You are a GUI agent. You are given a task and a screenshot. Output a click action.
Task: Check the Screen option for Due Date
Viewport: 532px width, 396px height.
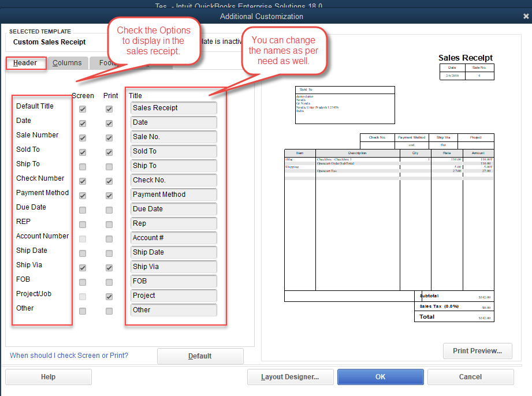(x=83, y=210)
